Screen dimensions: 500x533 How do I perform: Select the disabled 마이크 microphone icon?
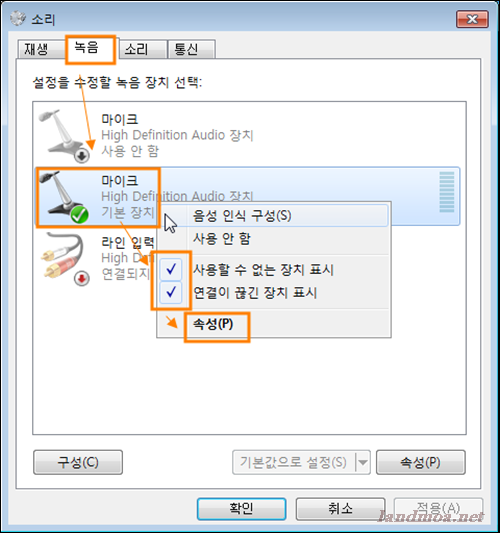[x=64, y=136]
